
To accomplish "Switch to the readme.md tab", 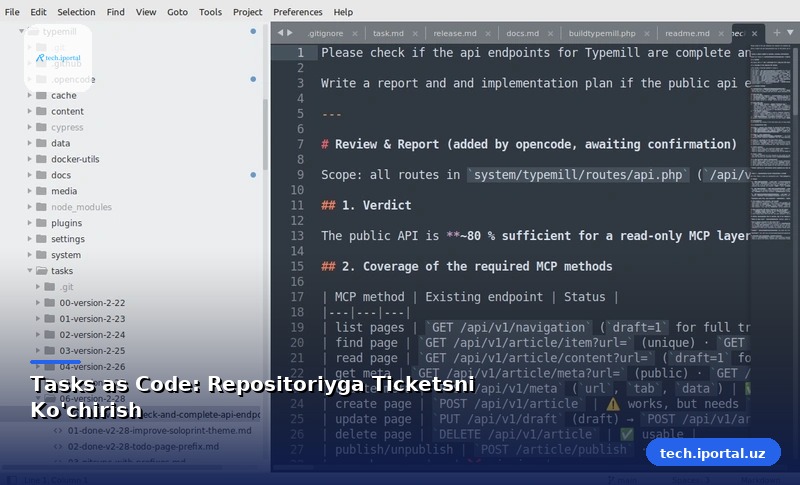I will point(687,34).
